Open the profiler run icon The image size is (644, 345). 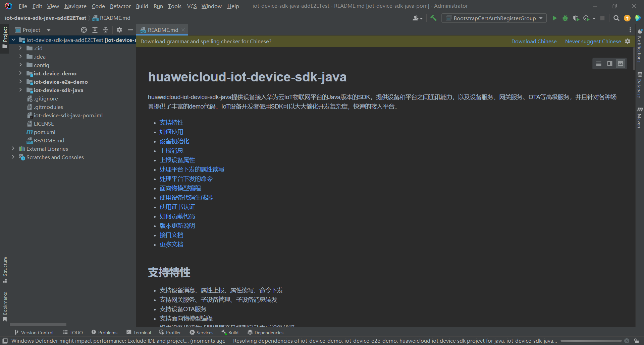tap(586, 18)
